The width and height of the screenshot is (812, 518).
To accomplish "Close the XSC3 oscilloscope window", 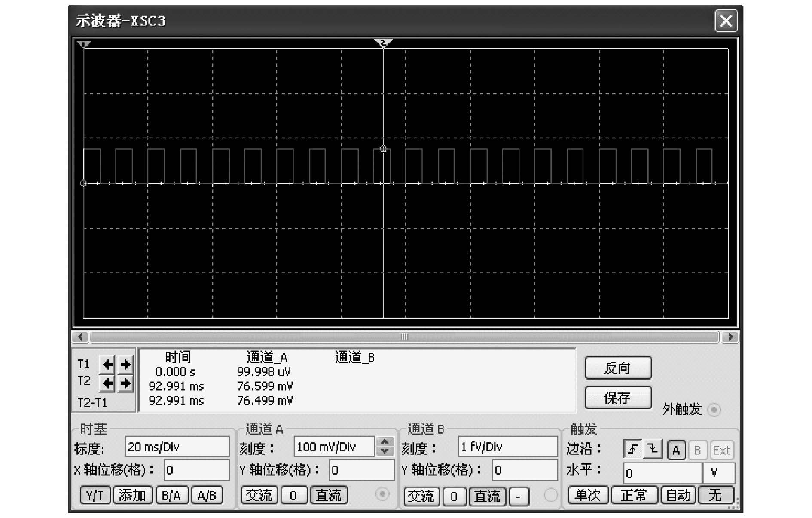I will pos(726,21).
